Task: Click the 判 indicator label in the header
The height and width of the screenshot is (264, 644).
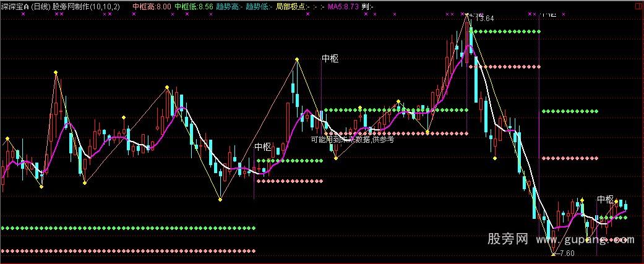Action: (368, 6)
